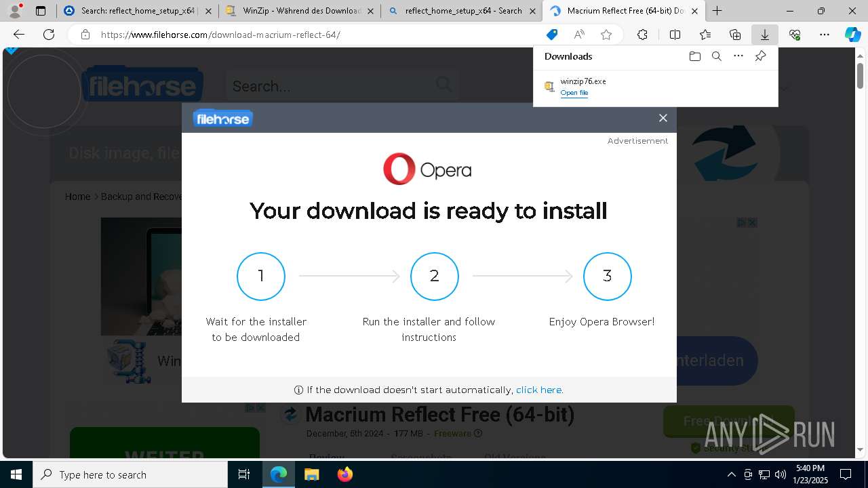Viewport: 868px width, 488px height.
Task: Open Settings and more ellipsis menu
Action: [x=825, y=35]
